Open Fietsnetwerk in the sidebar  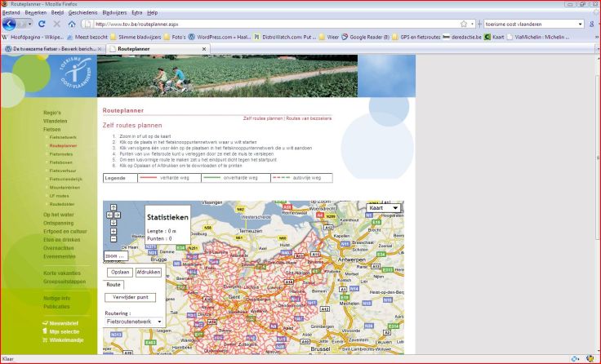pyautogui.click(x=63, y=137)
